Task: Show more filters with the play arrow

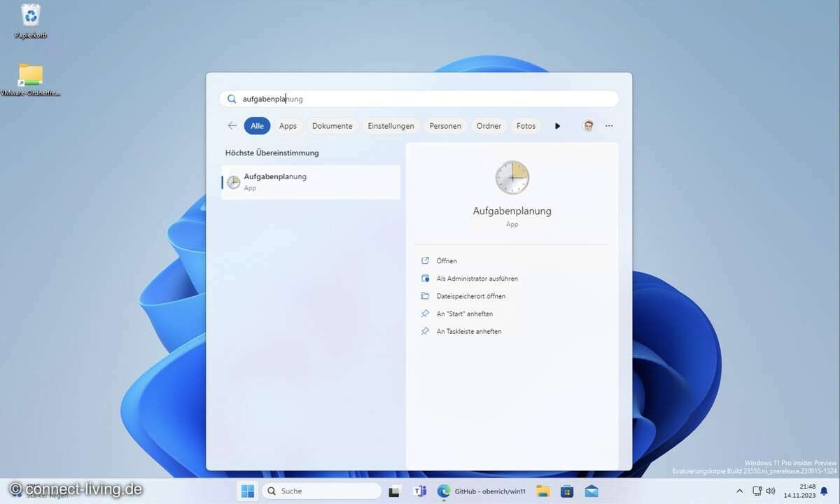Action: pyautogui.click(x=558, y=126)
